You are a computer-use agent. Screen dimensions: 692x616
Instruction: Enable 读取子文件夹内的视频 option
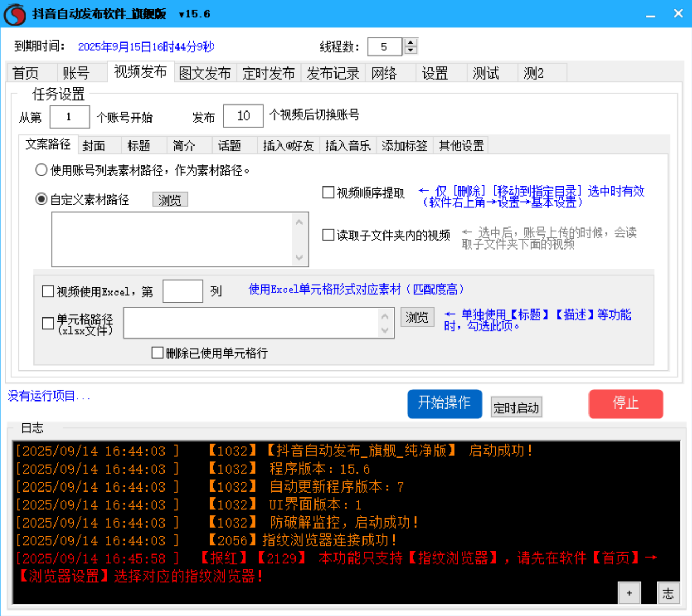(x=327, y=234)
